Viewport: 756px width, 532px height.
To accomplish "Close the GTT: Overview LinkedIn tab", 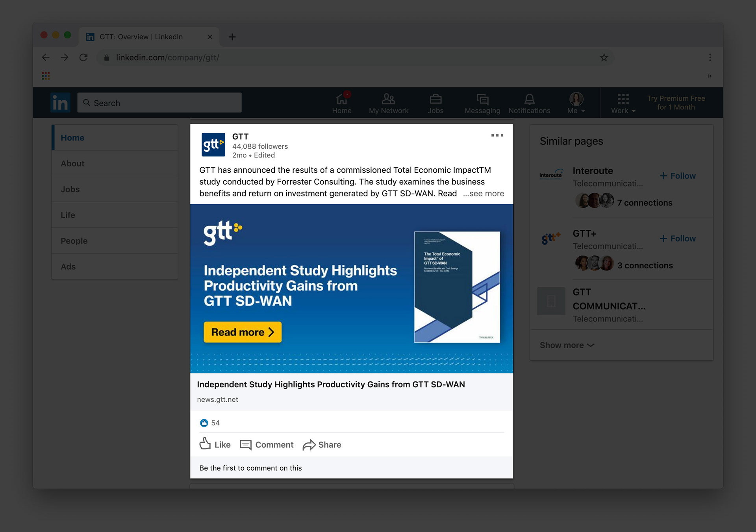I will [210, 37].
